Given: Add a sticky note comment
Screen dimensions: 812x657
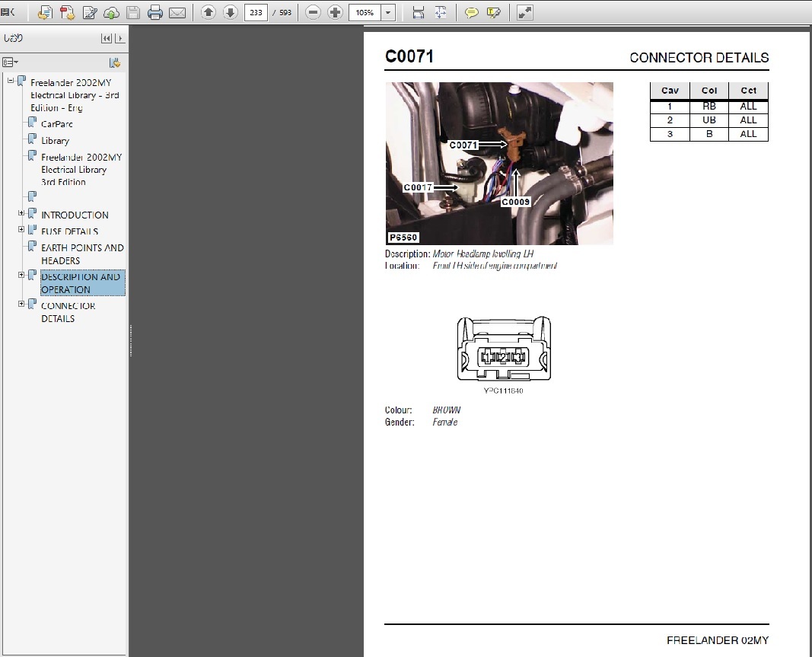Looking at the screenshot, I should [471, 12].
